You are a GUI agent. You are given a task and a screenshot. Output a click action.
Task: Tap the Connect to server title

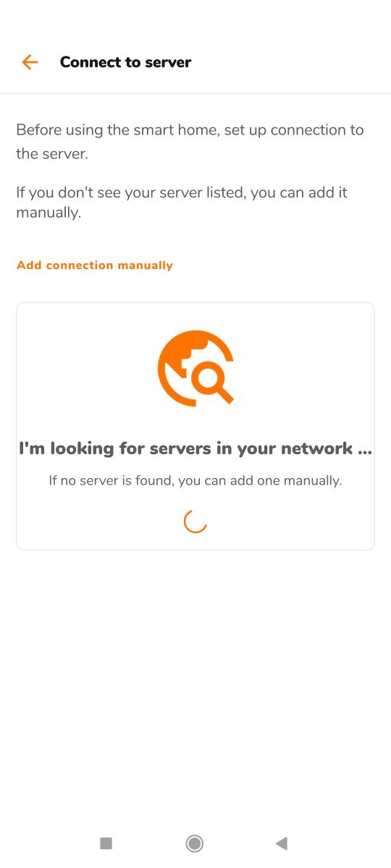tap(125, 62)
